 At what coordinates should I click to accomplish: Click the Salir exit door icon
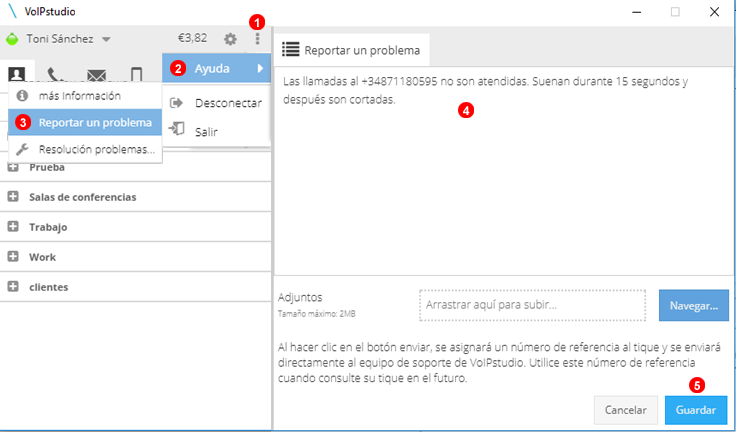[x=176, y=129]
